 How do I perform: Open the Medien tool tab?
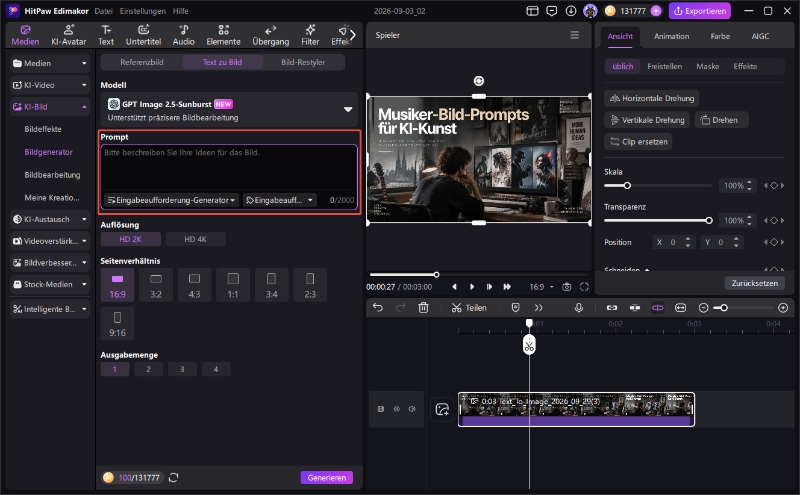[25, 35]
